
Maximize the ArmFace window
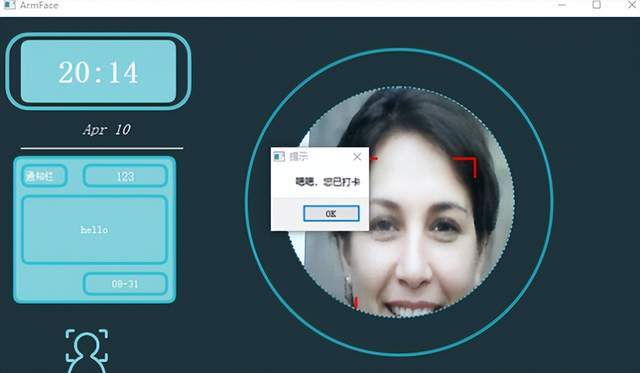pyautogui.click(x=596, y=5)
